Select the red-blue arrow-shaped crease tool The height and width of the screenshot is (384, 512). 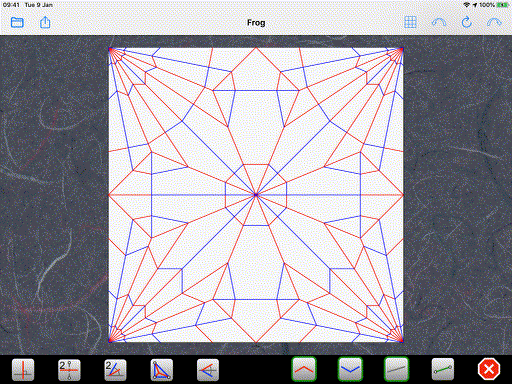208,369
